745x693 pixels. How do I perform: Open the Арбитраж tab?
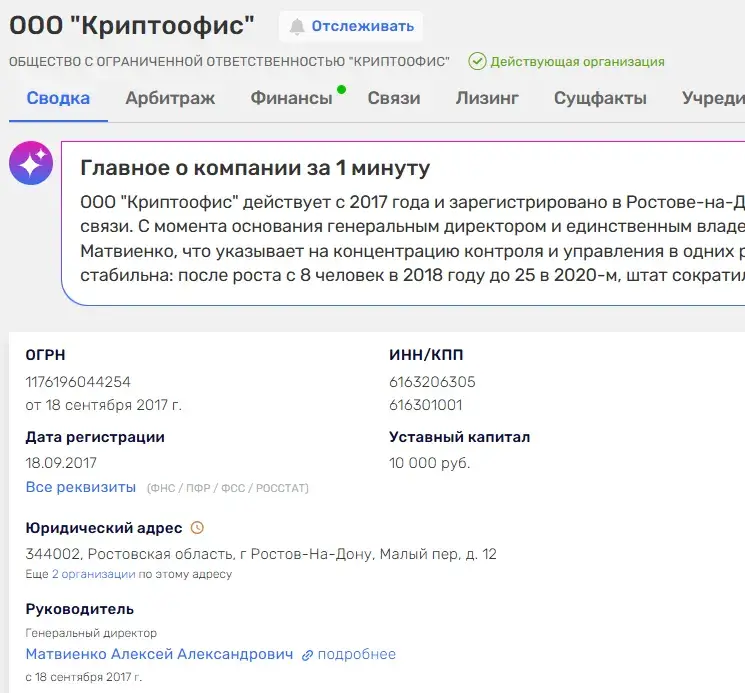[x=170, y=98]
